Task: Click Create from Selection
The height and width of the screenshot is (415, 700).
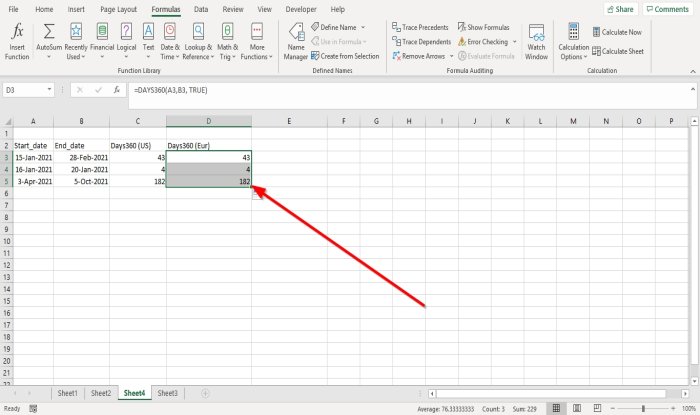Action: tap(345, 56)
